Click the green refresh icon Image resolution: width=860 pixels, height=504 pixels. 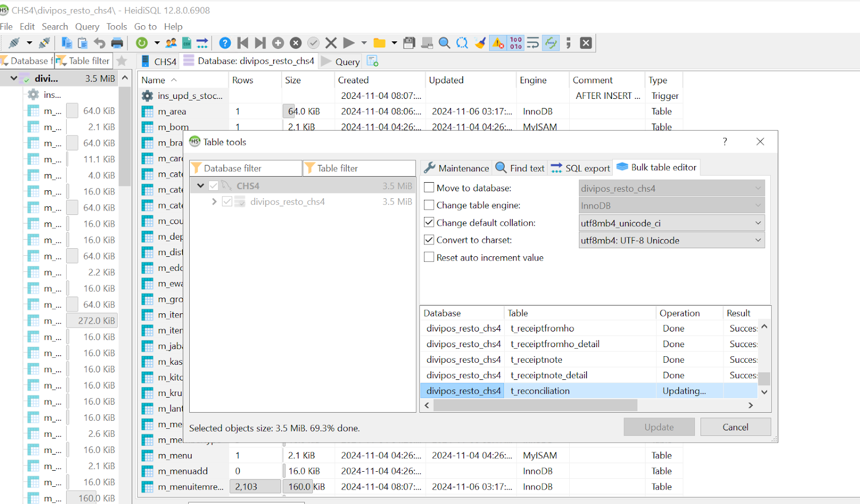[142, 43]
